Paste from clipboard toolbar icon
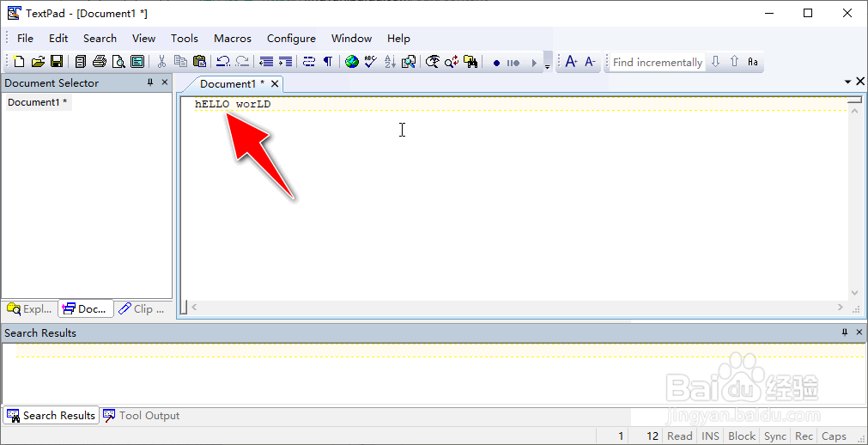Viewport: 868px width, 445px height. coord(199,62)
